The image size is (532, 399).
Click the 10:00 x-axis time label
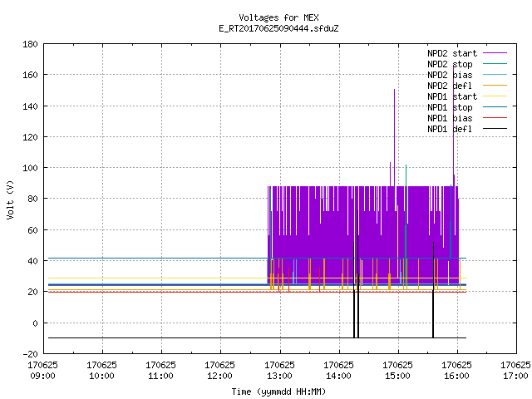(102, 376)
